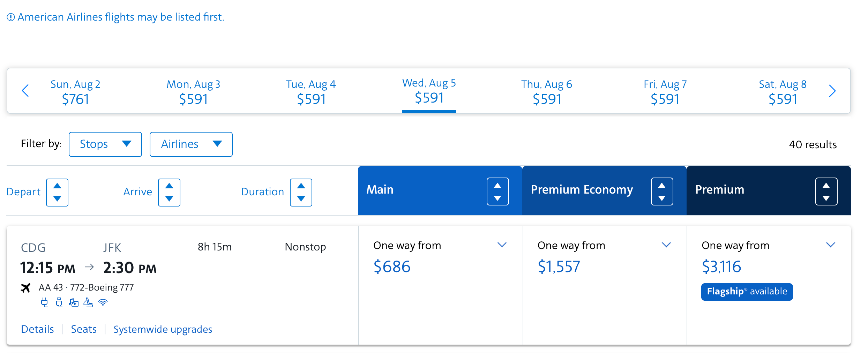Sort flights by Depart time

coord(57,192)
